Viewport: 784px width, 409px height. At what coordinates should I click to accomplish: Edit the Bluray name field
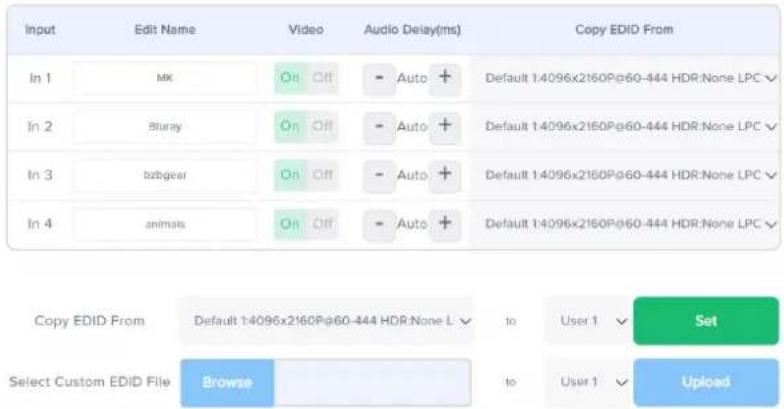pyautogui.click(x=164, y=126)
